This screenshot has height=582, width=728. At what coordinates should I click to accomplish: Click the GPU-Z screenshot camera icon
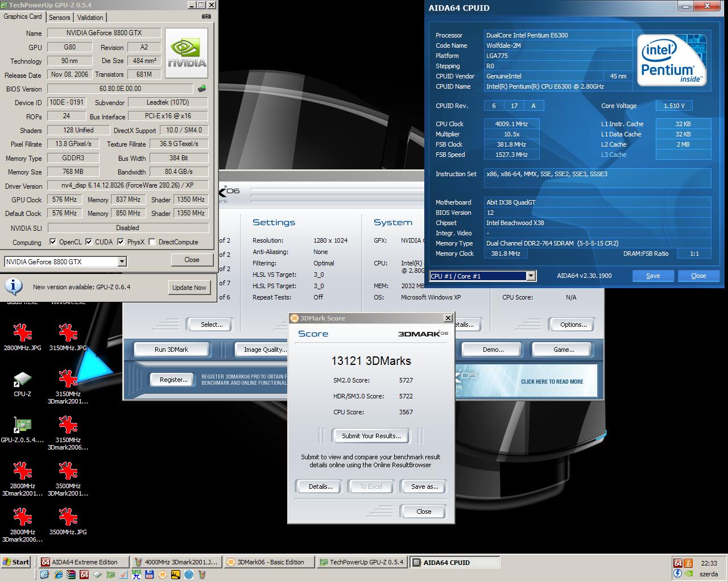tap(206, 16)
